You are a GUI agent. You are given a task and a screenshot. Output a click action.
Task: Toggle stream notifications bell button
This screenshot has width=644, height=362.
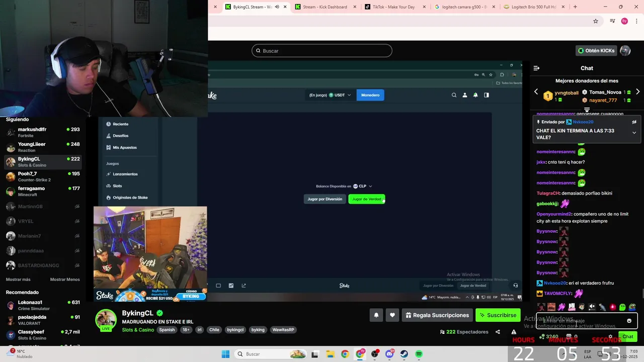376,315
